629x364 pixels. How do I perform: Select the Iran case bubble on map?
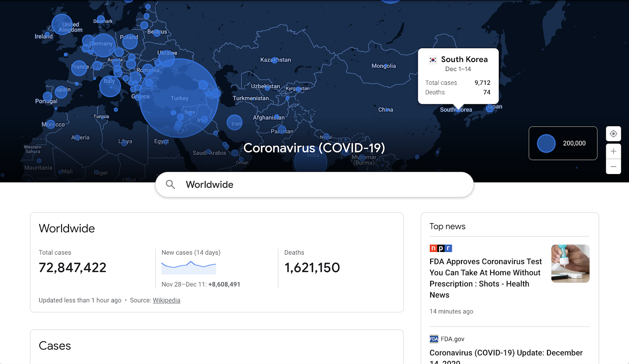pyautogui.click(x=235, y=123)
